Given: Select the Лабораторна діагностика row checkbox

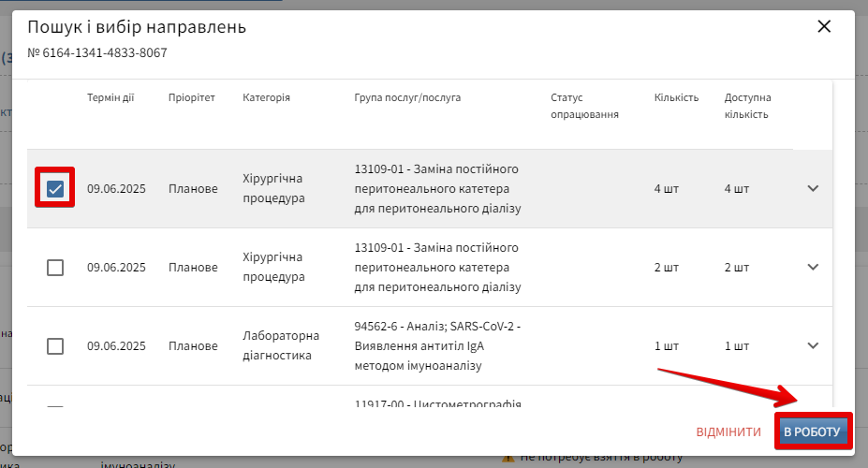Looking at the screenshot, I should (x=55, y=346).
